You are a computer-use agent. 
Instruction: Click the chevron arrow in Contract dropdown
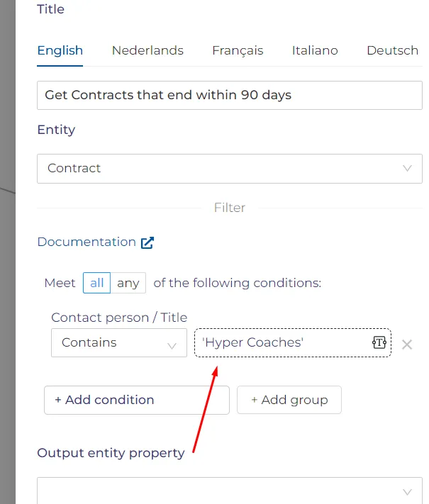tap(407, 169)
